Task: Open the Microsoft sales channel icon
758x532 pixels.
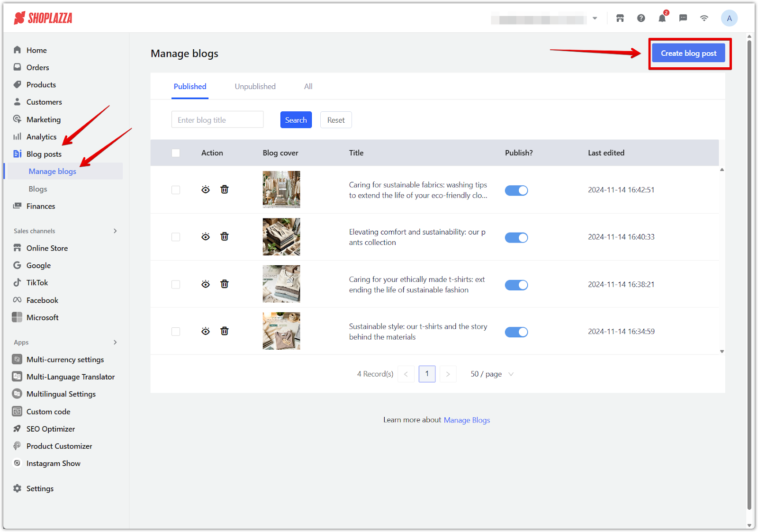Action: click(x=17, y=317)
